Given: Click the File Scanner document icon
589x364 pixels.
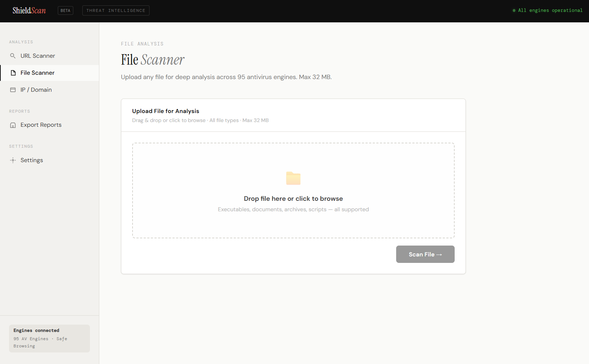Looking at the screenshot, I should click(13, 73).
